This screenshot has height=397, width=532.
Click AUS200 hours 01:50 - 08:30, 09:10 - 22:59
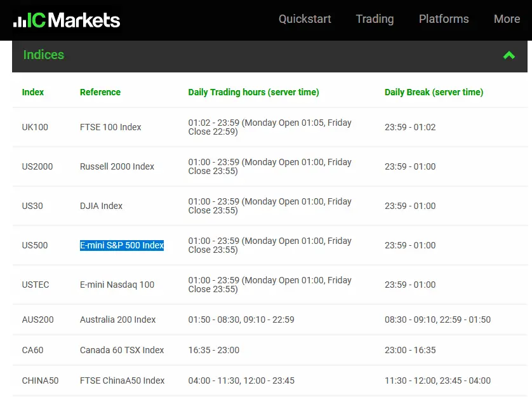coord(241,320)
